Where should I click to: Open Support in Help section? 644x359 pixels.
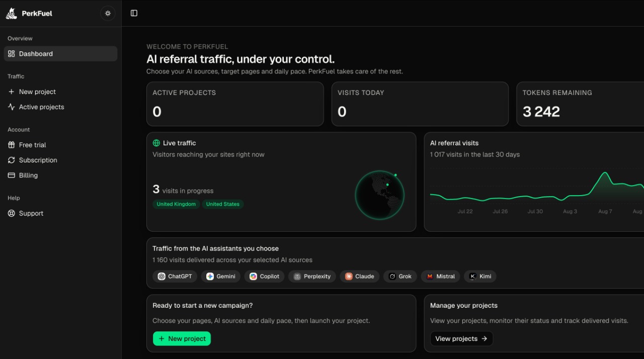tap(60, 213)
